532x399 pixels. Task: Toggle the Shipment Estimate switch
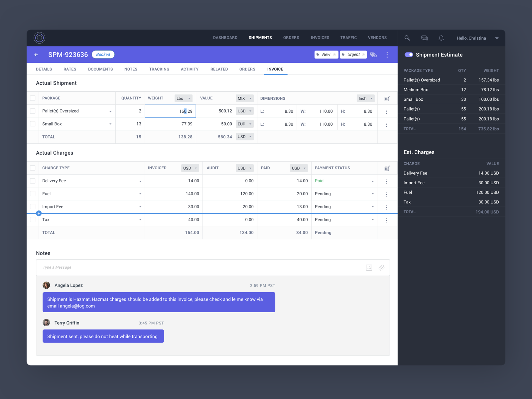point(409,55)
